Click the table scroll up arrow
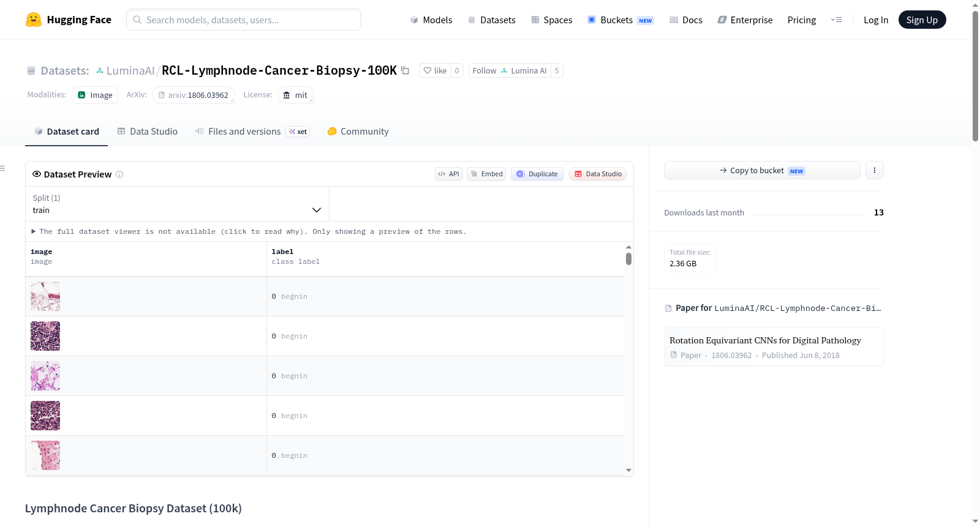 [628, 247]
